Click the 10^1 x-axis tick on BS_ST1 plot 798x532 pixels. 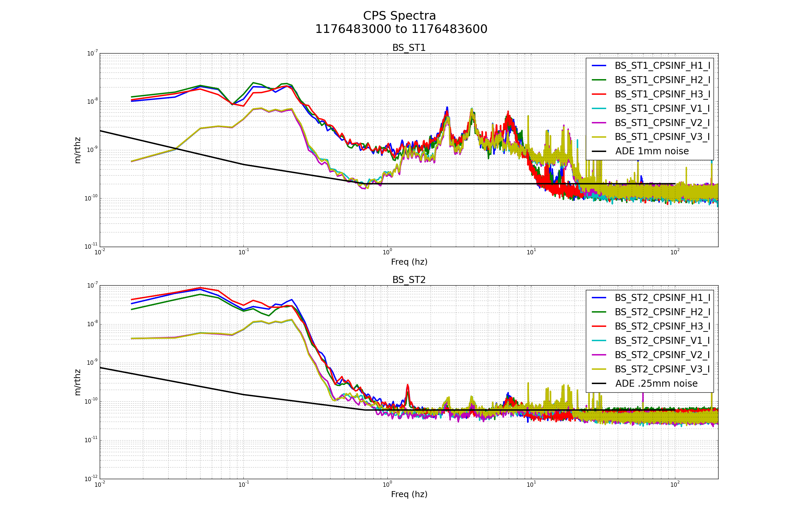tap(531, 252)
